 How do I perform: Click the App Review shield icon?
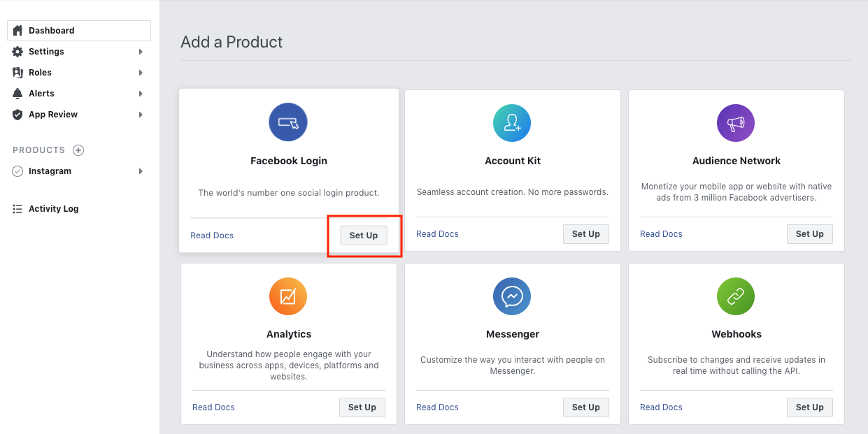(18, 115)
